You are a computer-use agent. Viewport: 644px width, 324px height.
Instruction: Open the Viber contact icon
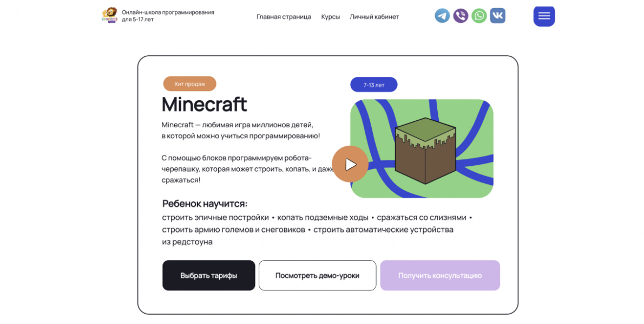click(x=461, y=16)
